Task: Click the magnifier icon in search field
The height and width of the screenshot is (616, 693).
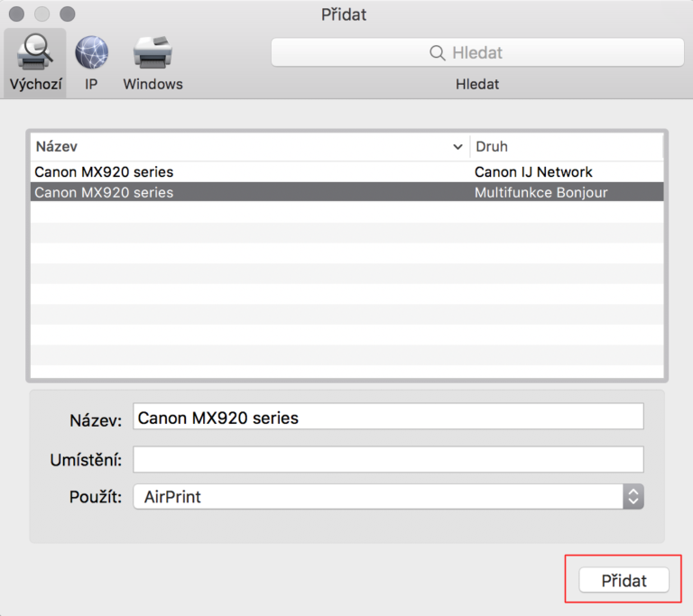Action: (438, 53)
